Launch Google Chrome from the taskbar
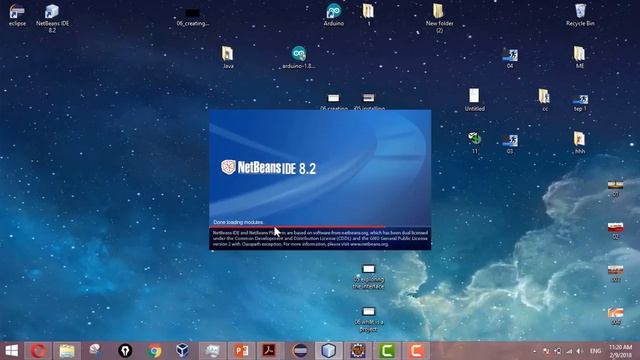 click(154, 351)
